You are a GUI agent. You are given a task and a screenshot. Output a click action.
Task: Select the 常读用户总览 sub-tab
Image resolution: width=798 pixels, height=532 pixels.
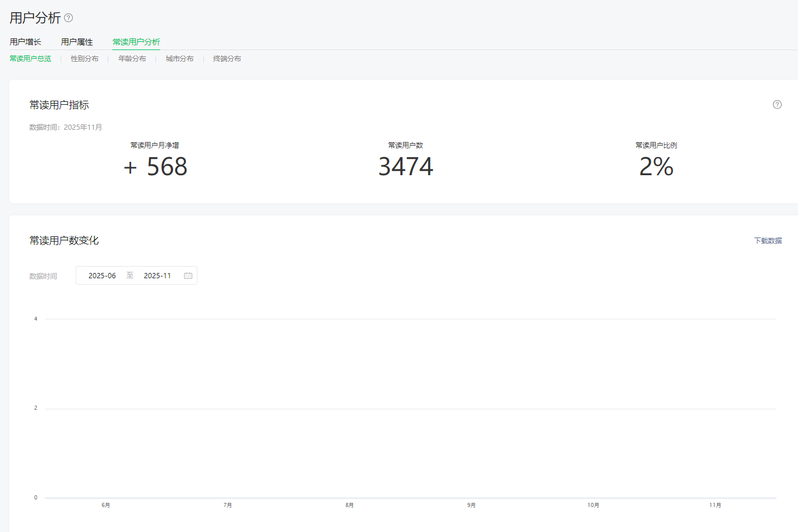(x=30, y=59)
